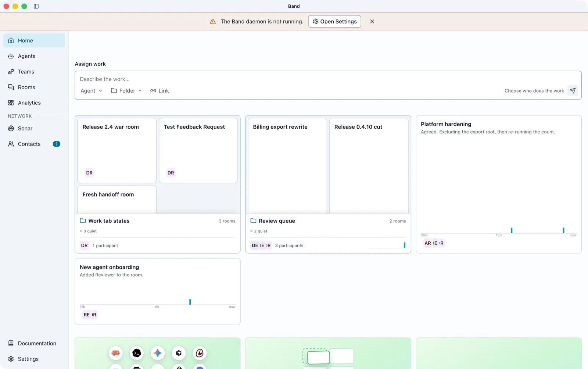Click the '3 rooms' count label
Image resolution: width=588 pixels, height=369 pixels.
[x=227, y=221]
